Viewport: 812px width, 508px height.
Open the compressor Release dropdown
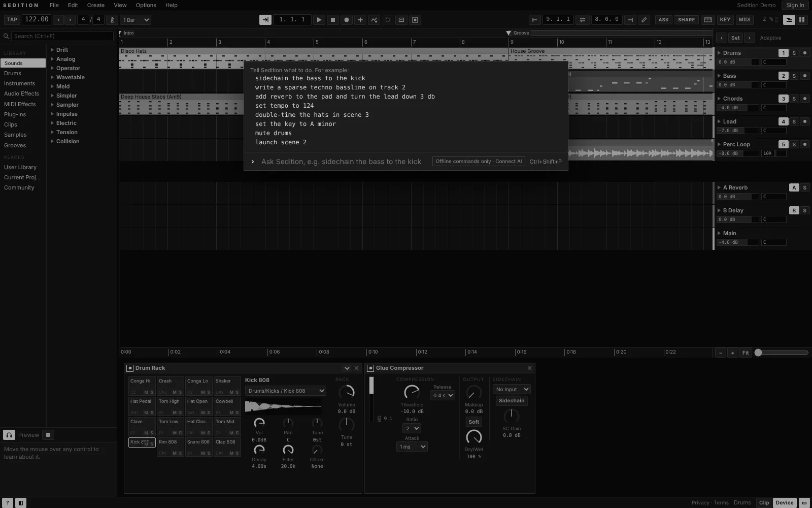443,395
